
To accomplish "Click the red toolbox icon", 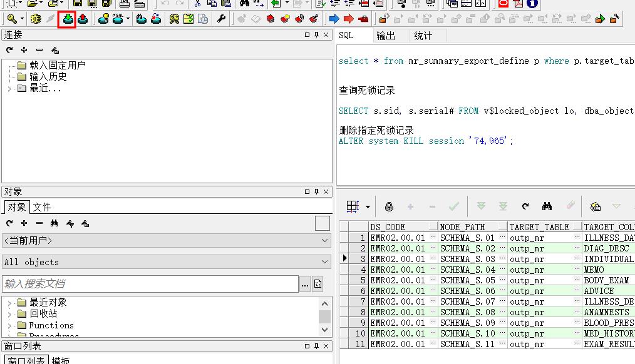I will click(x=363, y=19).
